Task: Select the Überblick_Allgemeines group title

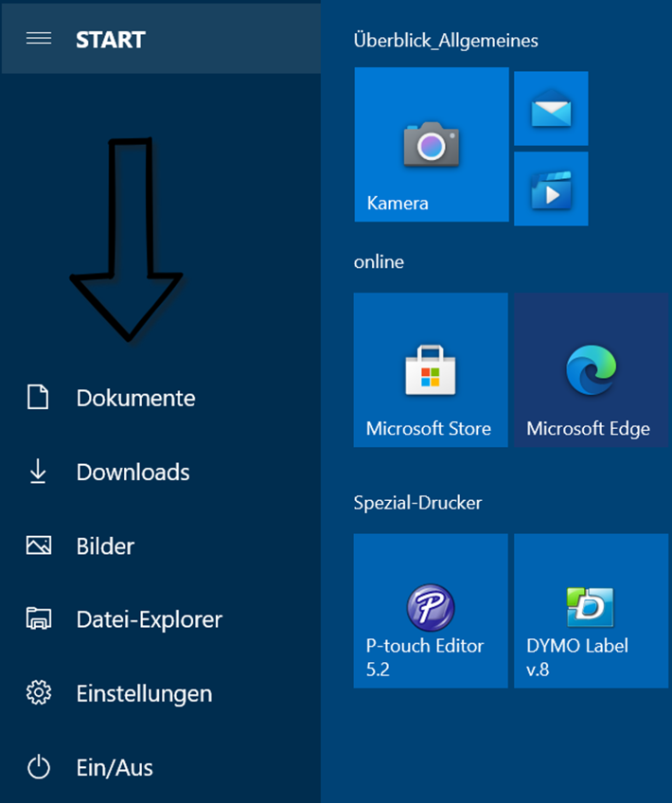Action: (446, 41)
